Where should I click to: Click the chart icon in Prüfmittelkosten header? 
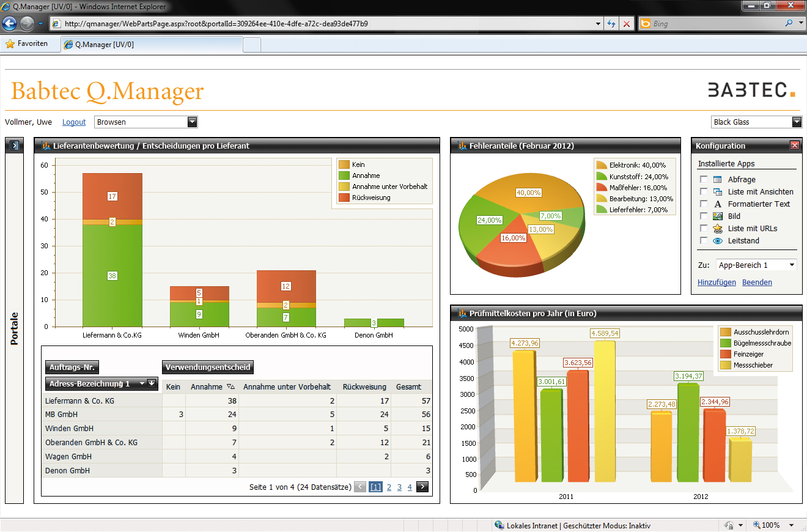pos(462,313)
